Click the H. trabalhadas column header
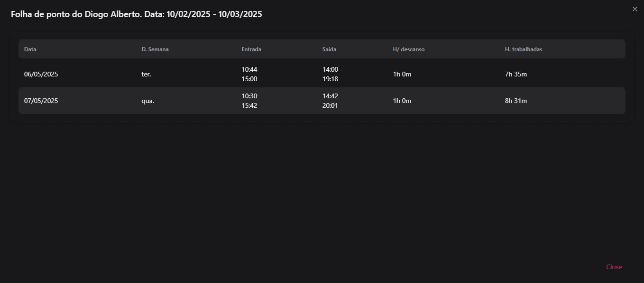 click(x=524, y=49)
